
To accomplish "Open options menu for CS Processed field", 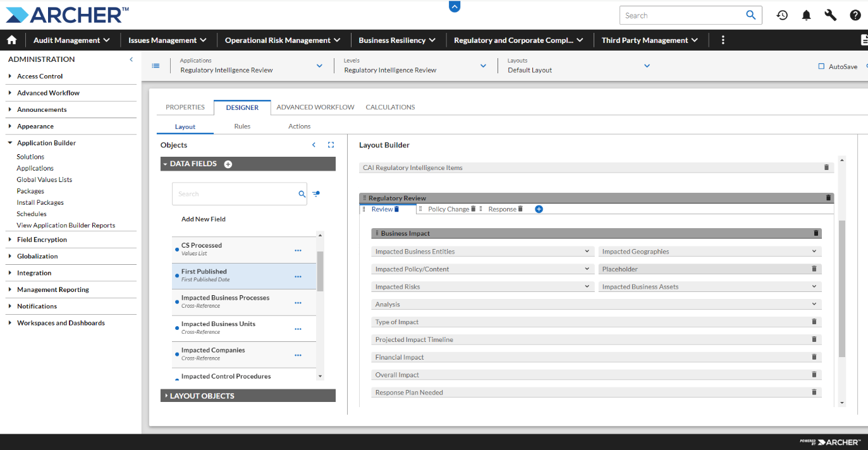I will coord(298,250).
